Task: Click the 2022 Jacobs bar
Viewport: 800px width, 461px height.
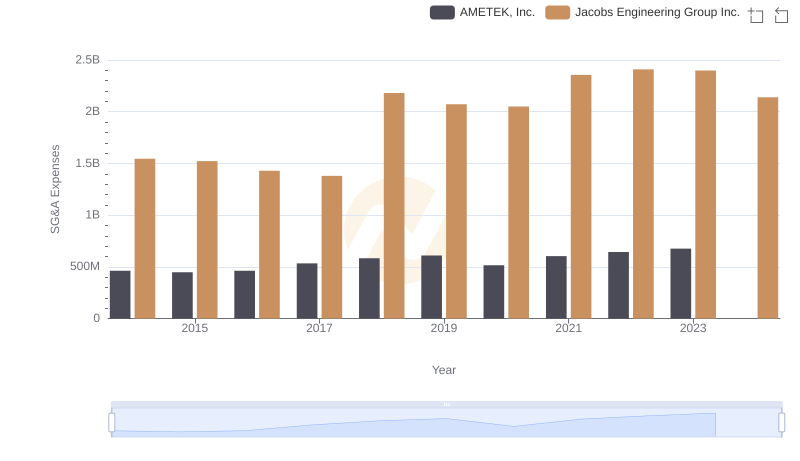Action: click(643, 194)
